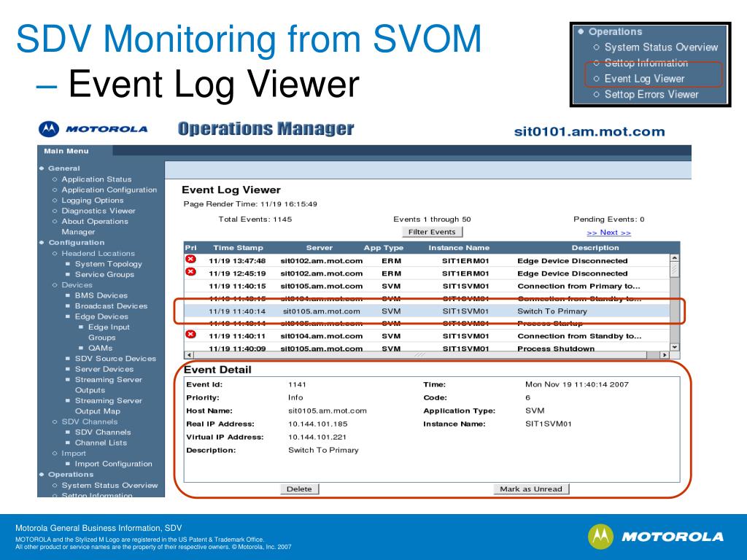This screenshot has height=560, width=747.
Task: Open Channel Lists
Action: click(x=101, y=443)
